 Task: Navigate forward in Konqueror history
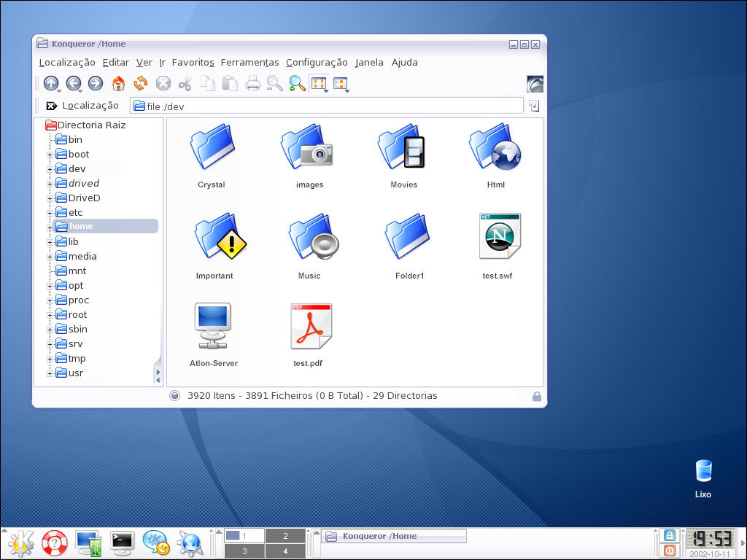point(96,83)
